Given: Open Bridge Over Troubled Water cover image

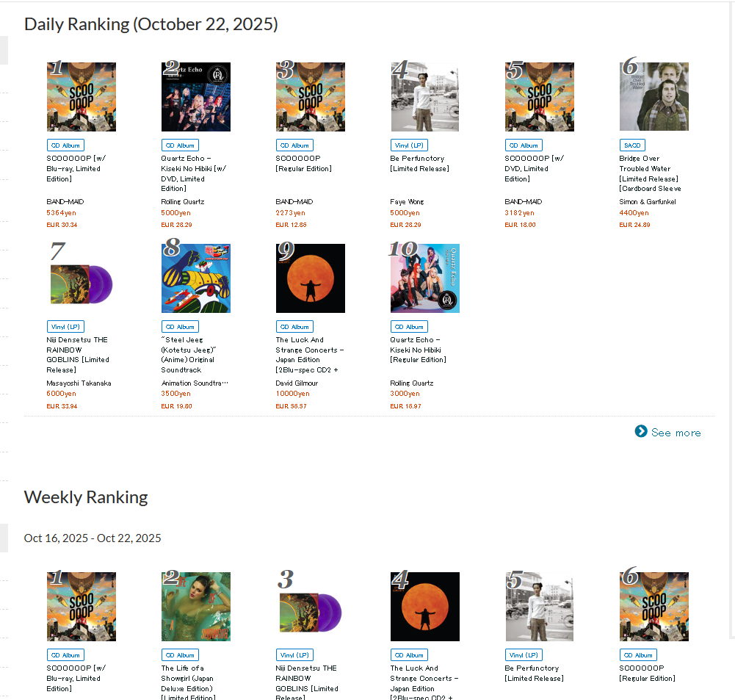Looking at the screenshot, I should [x=654, y=97].
